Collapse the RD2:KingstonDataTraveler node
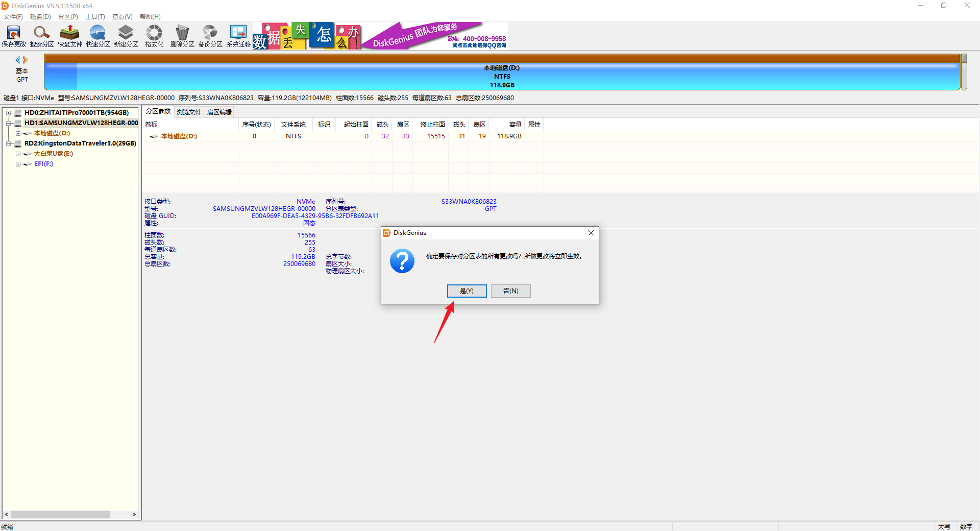 pos(9,143)
